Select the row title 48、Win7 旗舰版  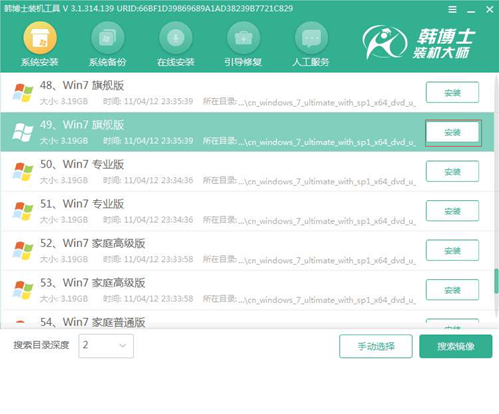click(x=82, y=85)
